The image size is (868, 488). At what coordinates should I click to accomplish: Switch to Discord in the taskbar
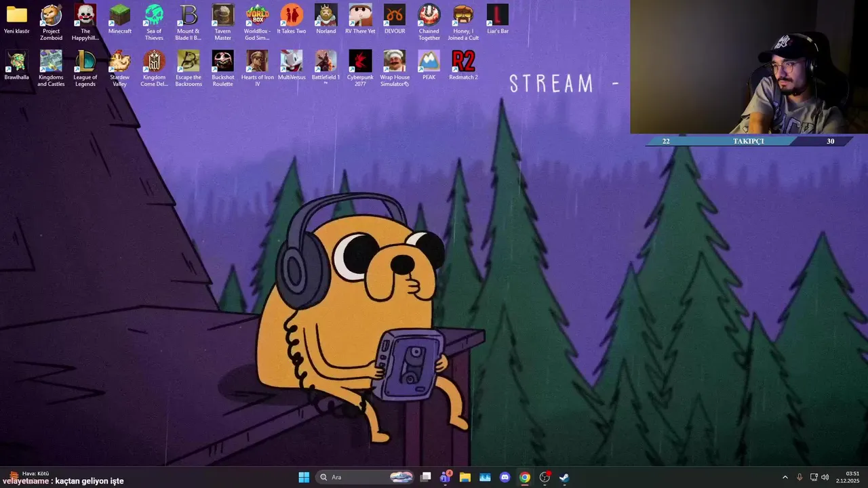[x=505, y=477]
